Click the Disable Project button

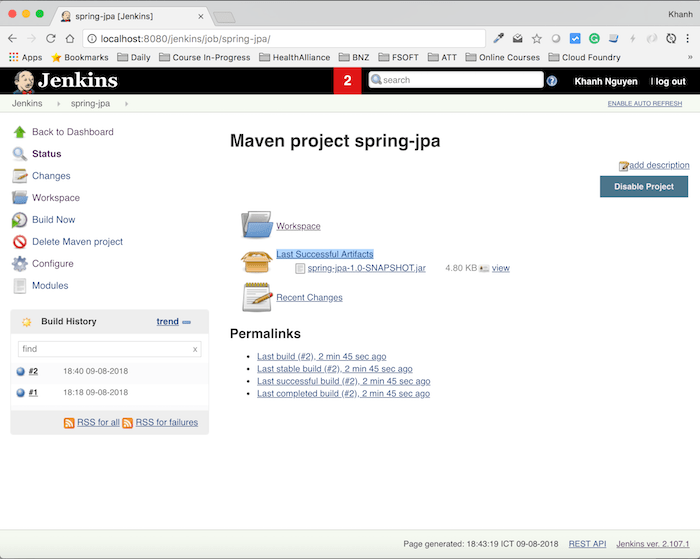coord(644,187)
